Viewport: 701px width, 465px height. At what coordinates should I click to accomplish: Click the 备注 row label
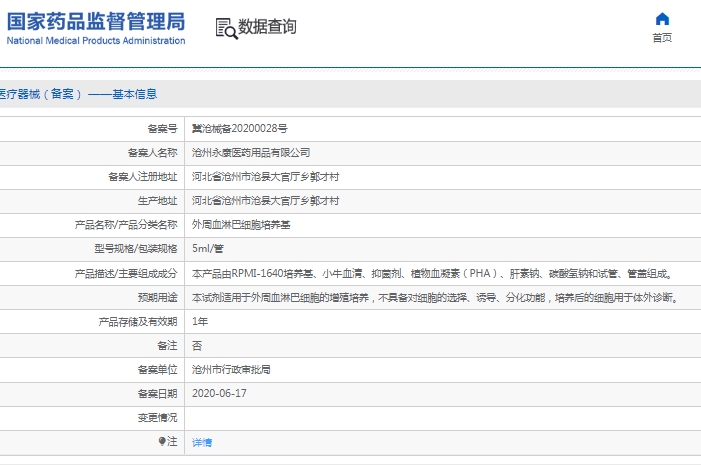(x=167, y=346)
